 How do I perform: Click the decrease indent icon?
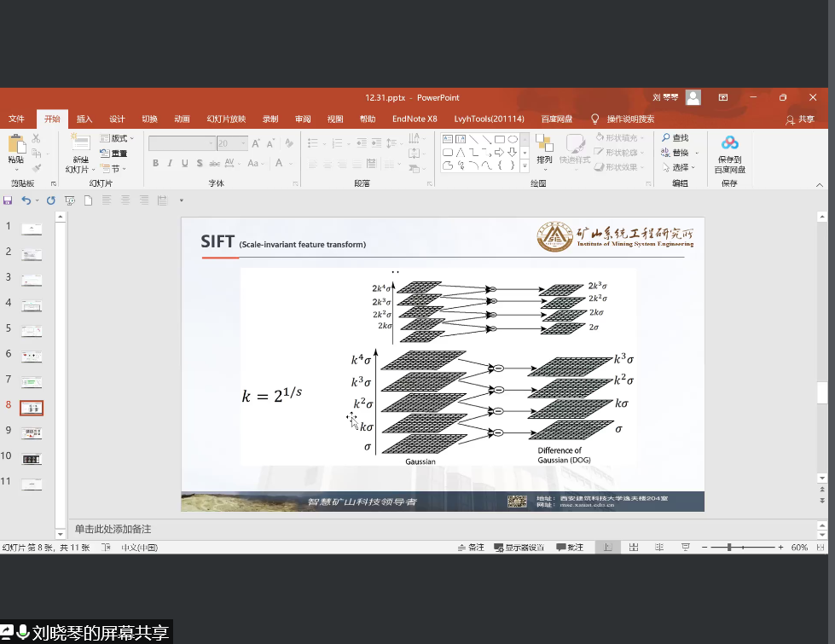point(362,142)
